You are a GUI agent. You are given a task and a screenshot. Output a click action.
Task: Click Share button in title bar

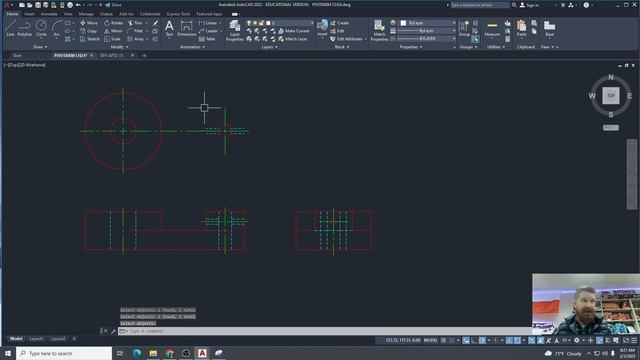pyautogui.click(x=113, y=5)
